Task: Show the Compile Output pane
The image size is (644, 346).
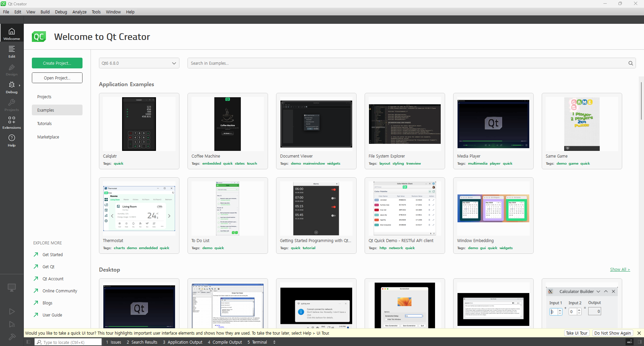Action: tap(225, 342)
